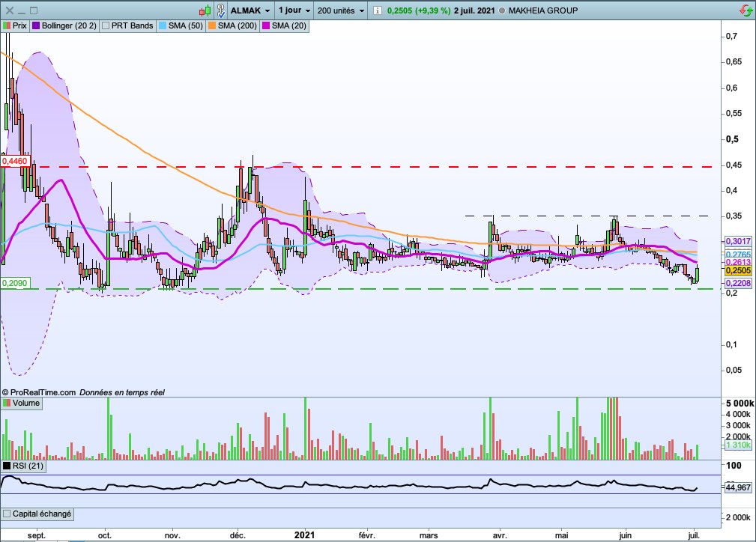Click the 2 juil. 2021 date text
Screen dimensions: 756x542
click(x=474, y=10)
